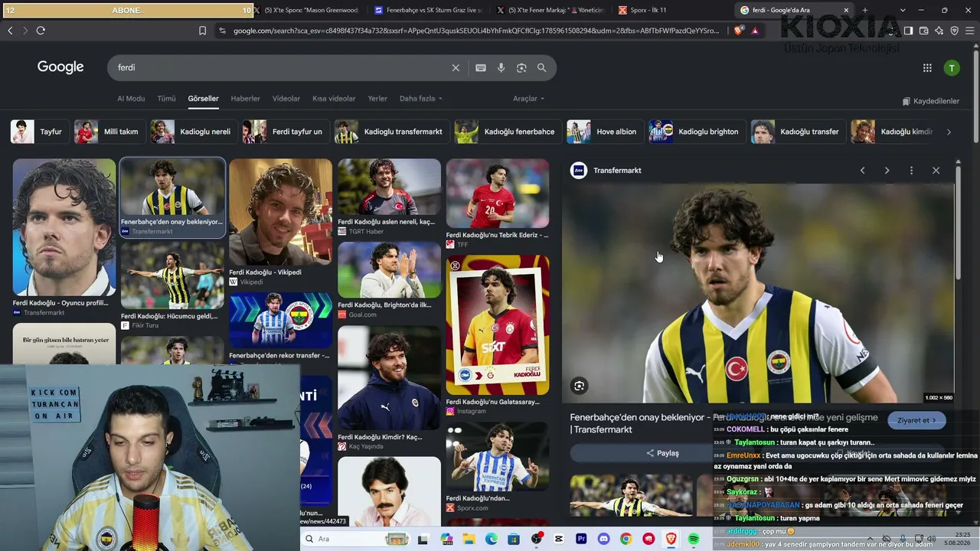Image resolution: width=980 pixels, height=551 pixels.
Task: Select the Videolar tab
Action: (x=286, y=99)
